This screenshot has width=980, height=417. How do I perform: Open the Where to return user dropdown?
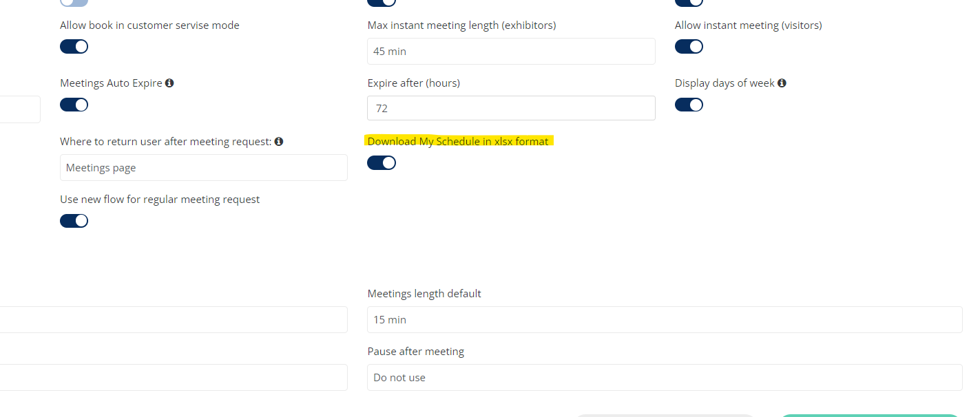[x=203, y=168]
